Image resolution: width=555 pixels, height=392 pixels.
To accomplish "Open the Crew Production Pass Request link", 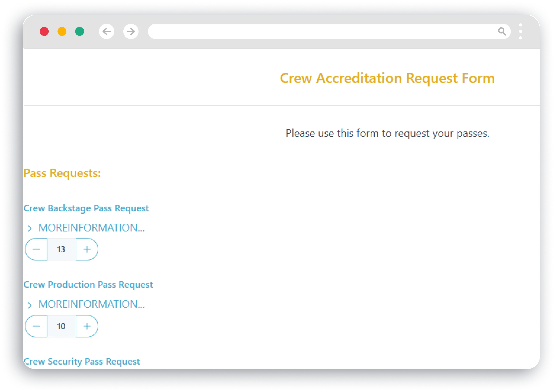I will click(x=88, y=285).
